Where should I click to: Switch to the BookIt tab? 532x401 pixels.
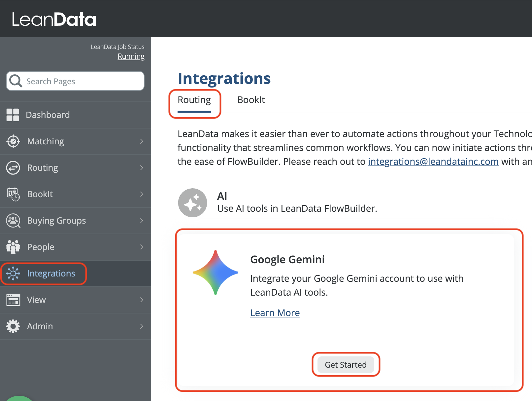click(251, 100)
